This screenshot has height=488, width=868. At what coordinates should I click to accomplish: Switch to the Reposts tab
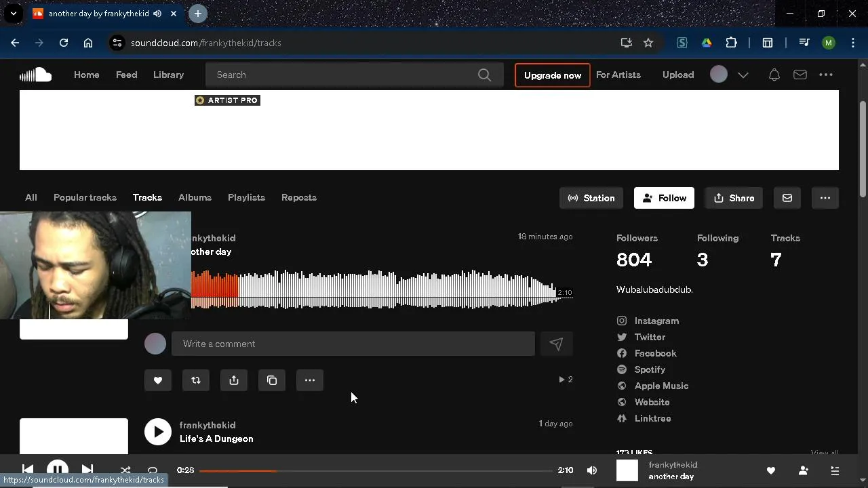click(299, 197)
